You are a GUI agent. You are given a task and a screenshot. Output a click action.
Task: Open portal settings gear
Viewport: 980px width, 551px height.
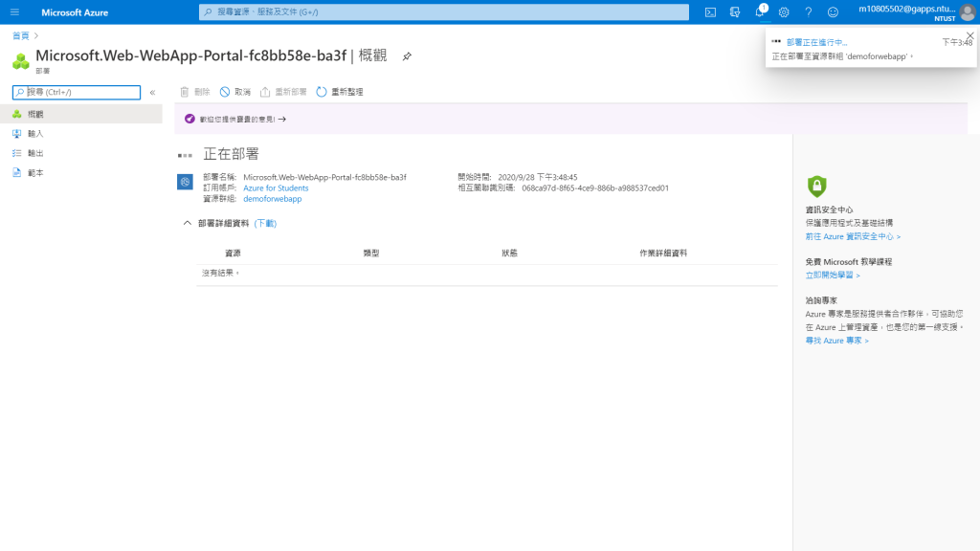click(784, 11)
